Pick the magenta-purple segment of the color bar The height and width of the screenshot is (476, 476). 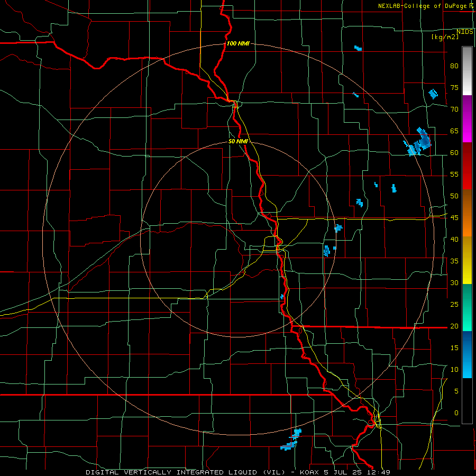467,119
